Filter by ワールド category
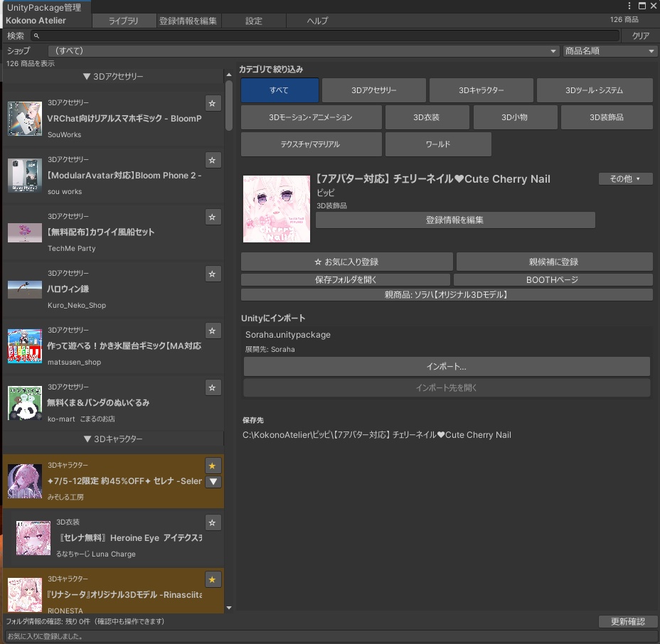This screenshot has height=644, width=660. coord(438,144)
